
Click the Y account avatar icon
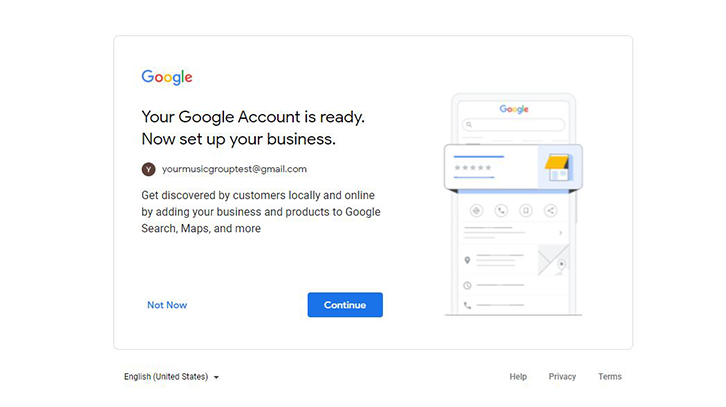click(148, 169)
